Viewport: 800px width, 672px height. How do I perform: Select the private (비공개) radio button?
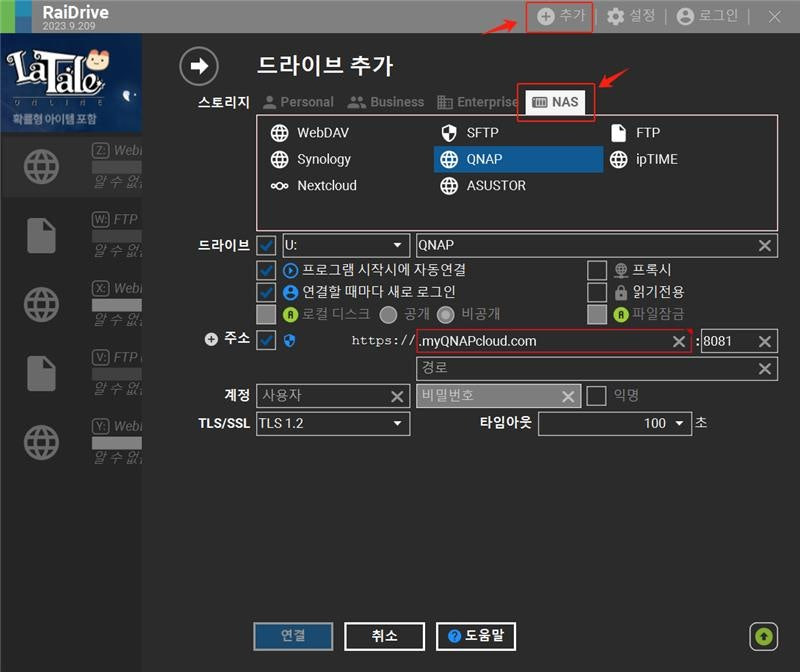445,315
